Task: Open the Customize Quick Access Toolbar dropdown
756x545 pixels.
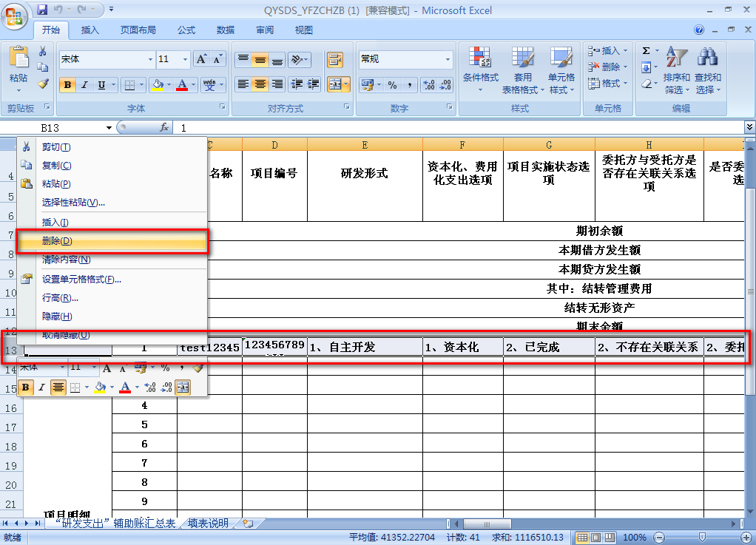Action: [x=112, y=10]
